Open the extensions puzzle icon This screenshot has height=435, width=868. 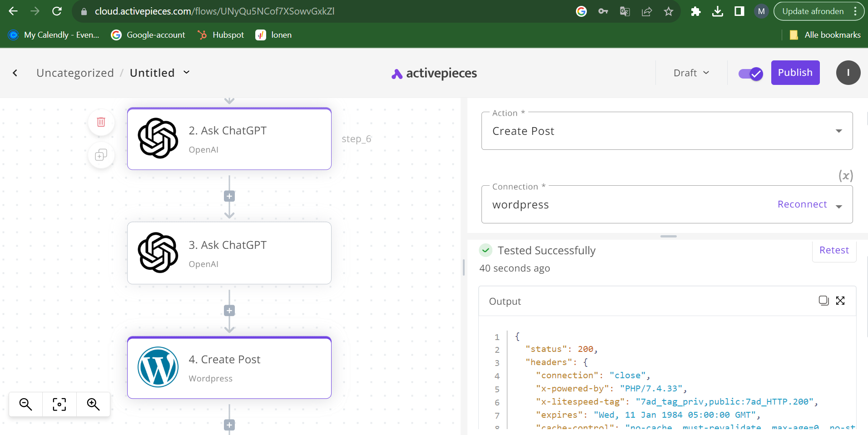(x=696, y=11)
